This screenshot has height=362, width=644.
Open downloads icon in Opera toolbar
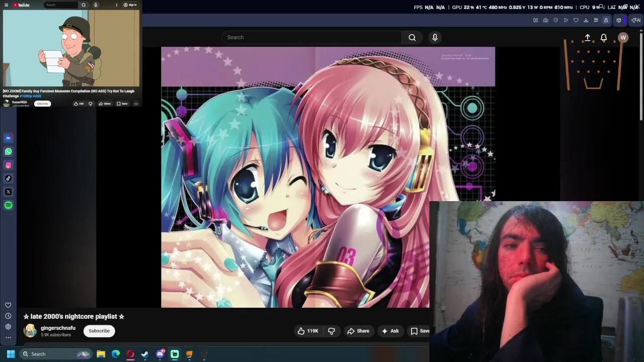586,20
